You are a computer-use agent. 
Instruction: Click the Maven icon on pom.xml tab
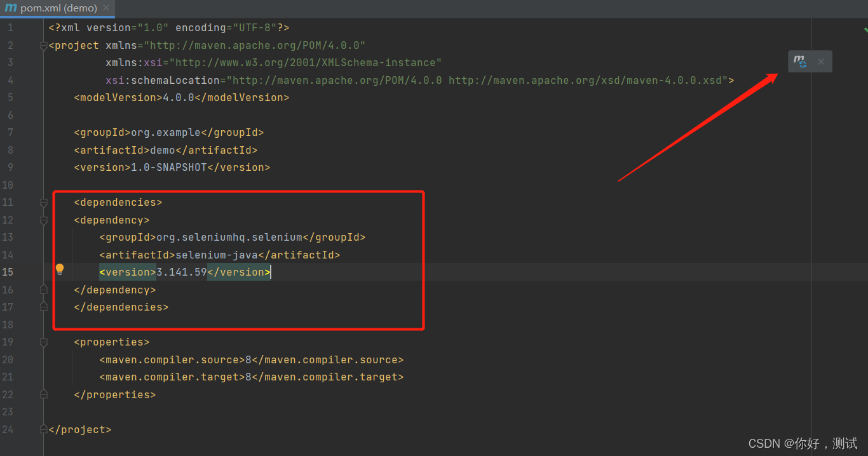pos(11,8)
